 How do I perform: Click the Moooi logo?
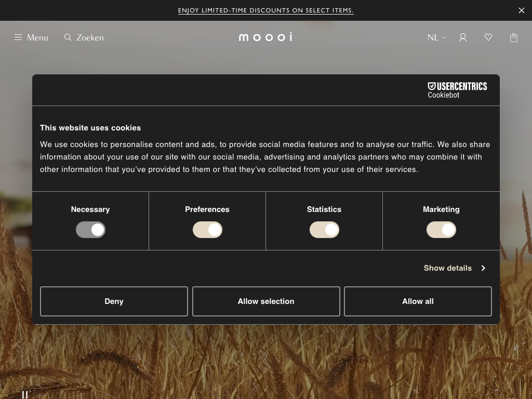tap(265, 37)
